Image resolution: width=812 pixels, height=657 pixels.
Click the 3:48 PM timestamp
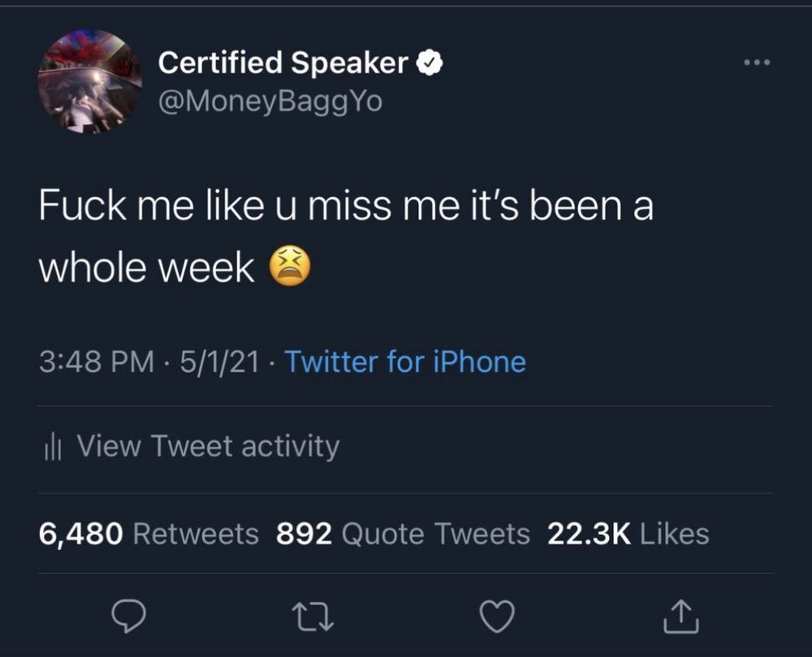click(97, 361)
